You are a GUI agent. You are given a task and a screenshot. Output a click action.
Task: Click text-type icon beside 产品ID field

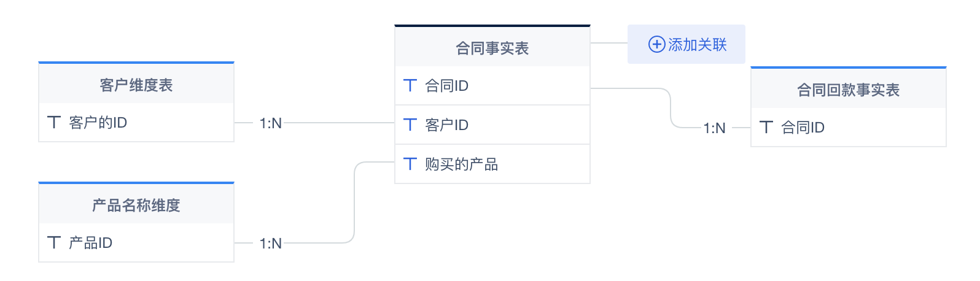pyautogui.click(x=54, y=243)
